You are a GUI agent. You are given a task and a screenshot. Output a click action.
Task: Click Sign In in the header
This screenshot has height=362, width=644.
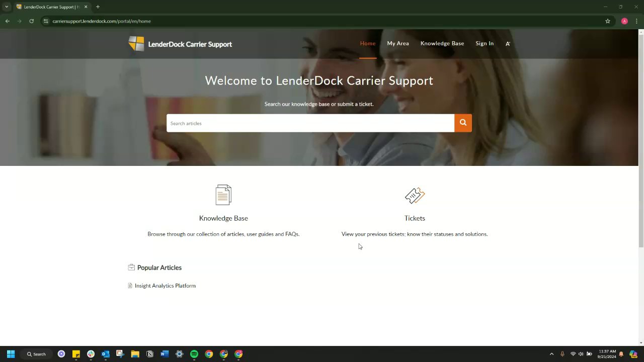click(x=485, y=43)
